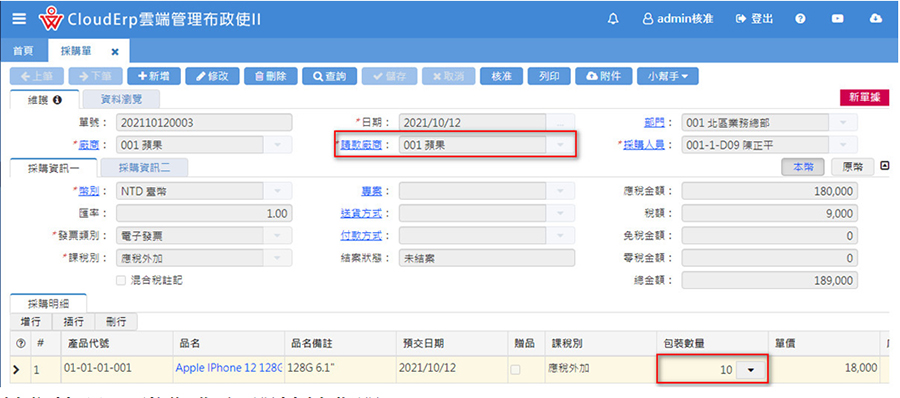
Task: Toggle the 贈品 checkbox in row 1
Action: (515, 370)
